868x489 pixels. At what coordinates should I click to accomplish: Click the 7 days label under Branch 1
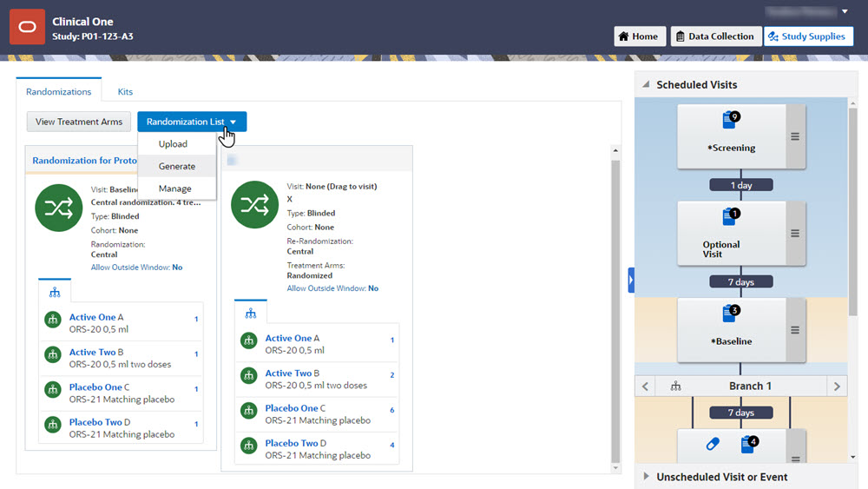[x=741, y=413]
